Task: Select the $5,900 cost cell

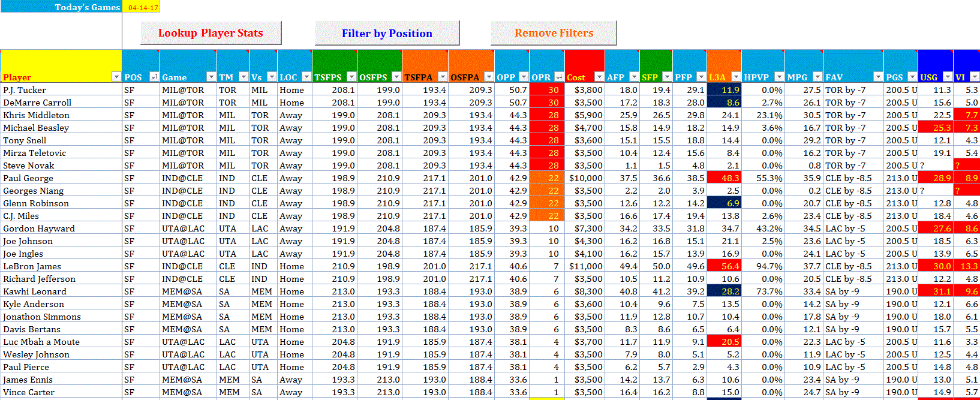Action: (x=585, y=115)
